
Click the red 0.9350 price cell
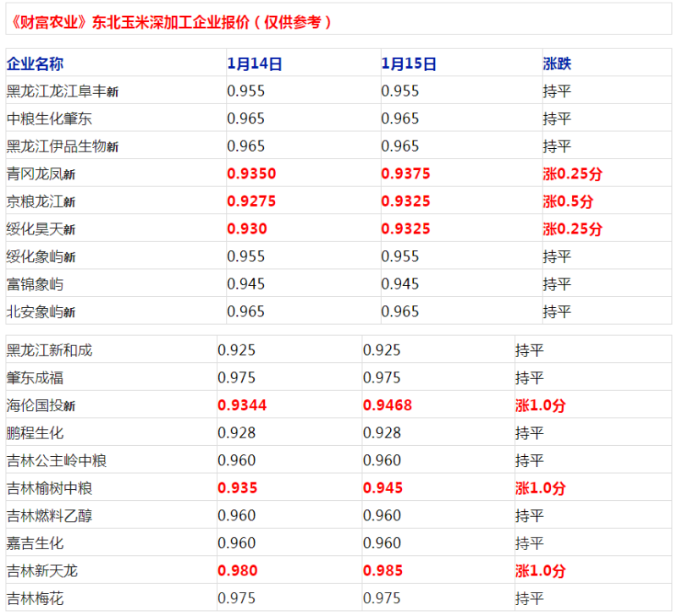251,174
